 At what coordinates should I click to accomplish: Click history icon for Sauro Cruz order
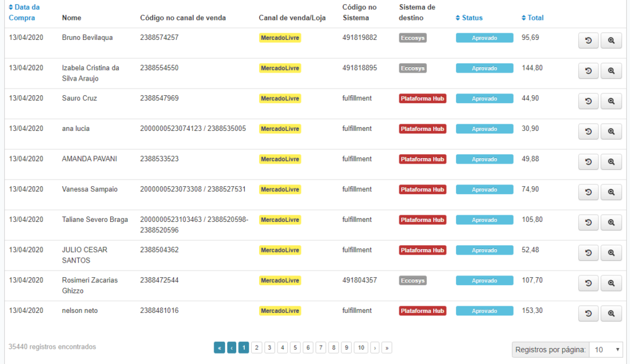click(588, 101)
